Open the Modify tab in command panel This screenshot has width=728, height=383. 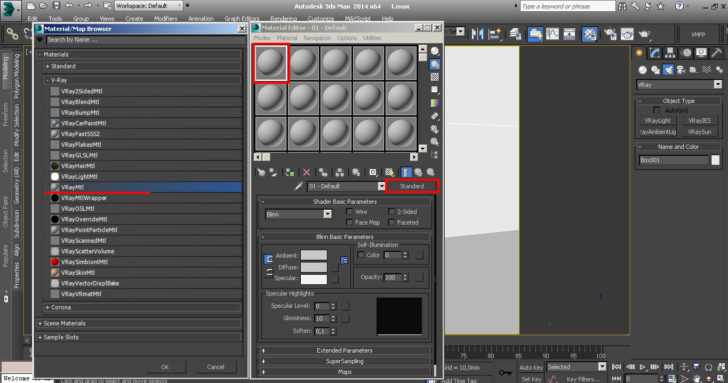click(655, 53)
